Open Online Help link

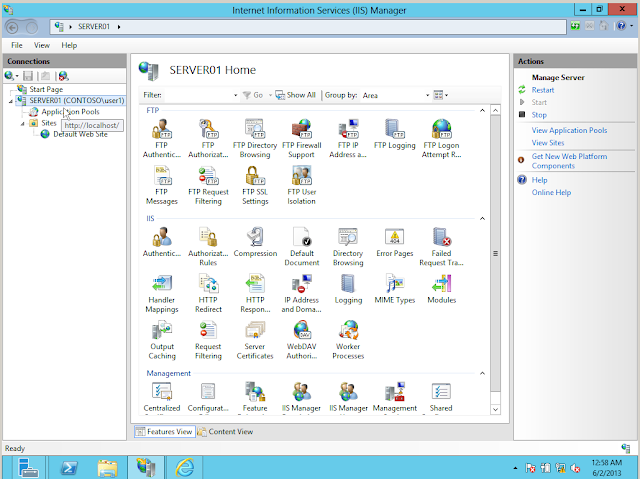(x=551, y=193)
